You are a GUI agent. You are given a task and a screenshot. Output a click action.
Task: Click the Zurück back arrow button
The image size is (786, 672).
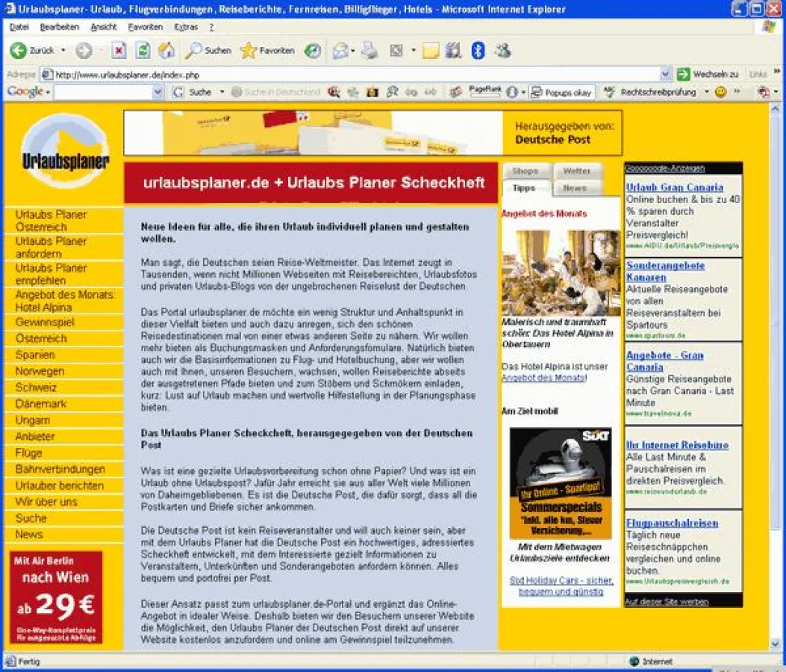[30, 51]
